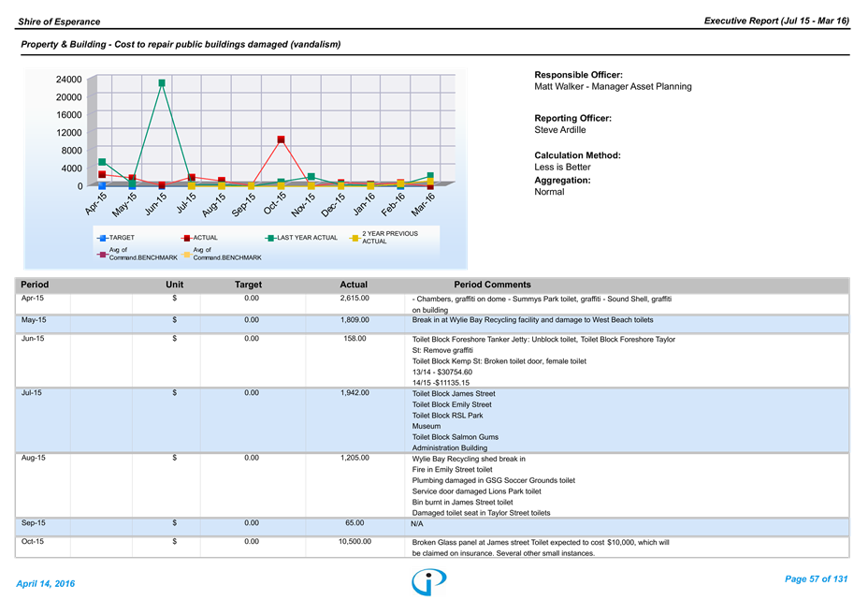Select the Apr-15 period cell
This screenshot has height=615, width=868.
point(33,298)
